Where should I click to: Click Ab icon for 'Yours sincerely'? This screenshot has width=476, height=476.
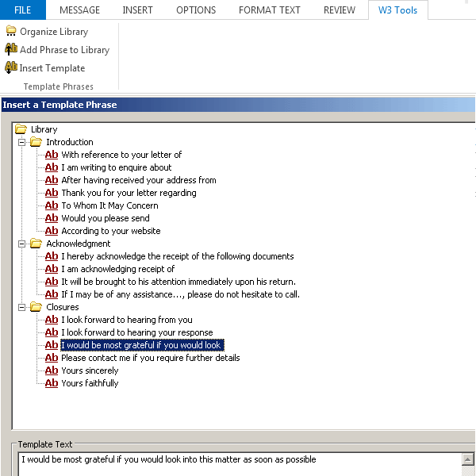52,370
